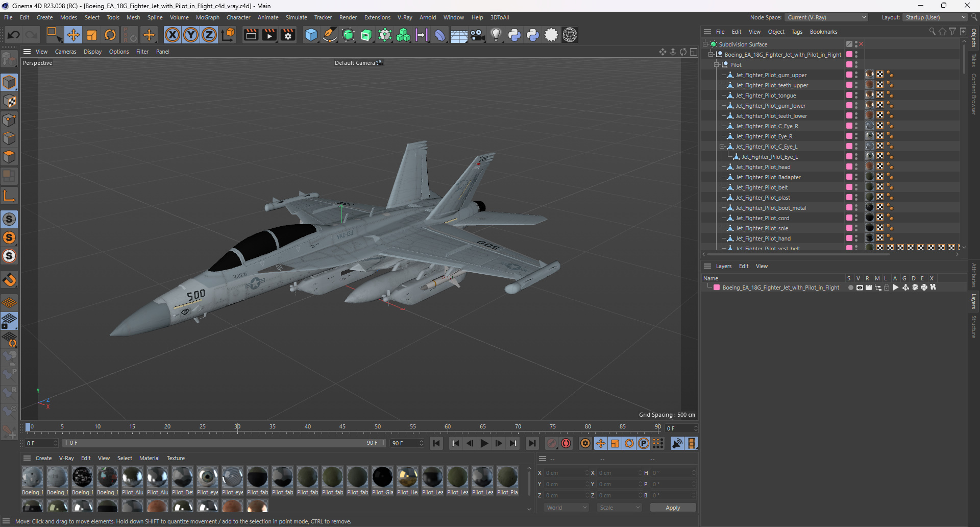Image resolution: width=980 pixels, height=527 pixels.
Task: Add a Light object bulb icon
Action: [x=496, y=35]
